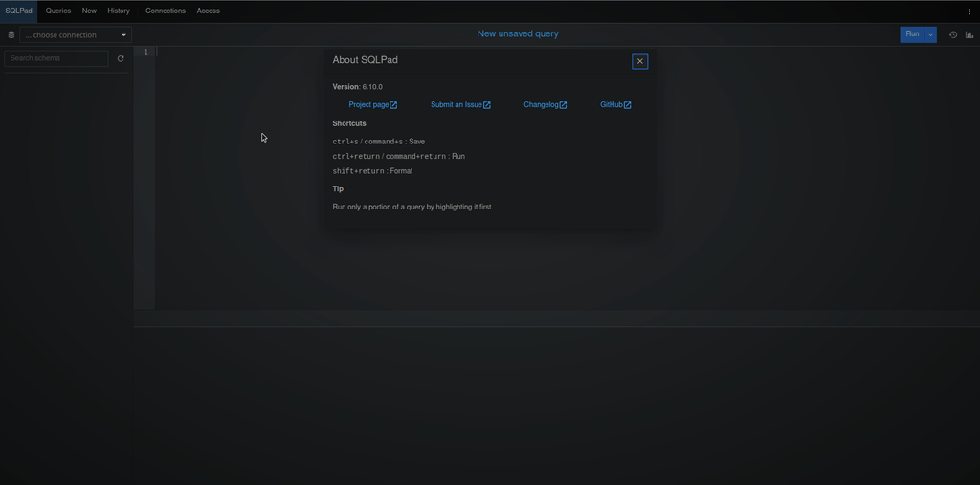Click the shift+return Format shortcut line
The image size is (980, 485).
[x=372, y=171]
